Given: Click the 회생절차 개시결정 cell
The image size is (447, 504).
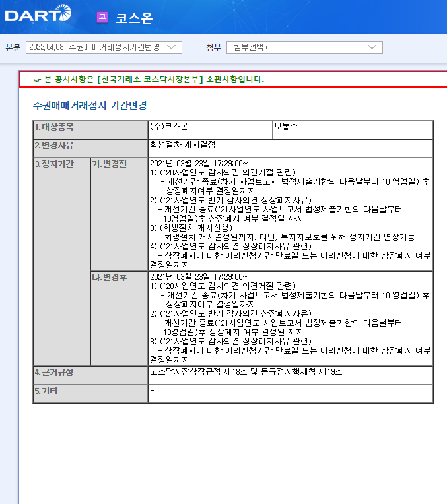Looking at the screenshot, I should point(291,148).
